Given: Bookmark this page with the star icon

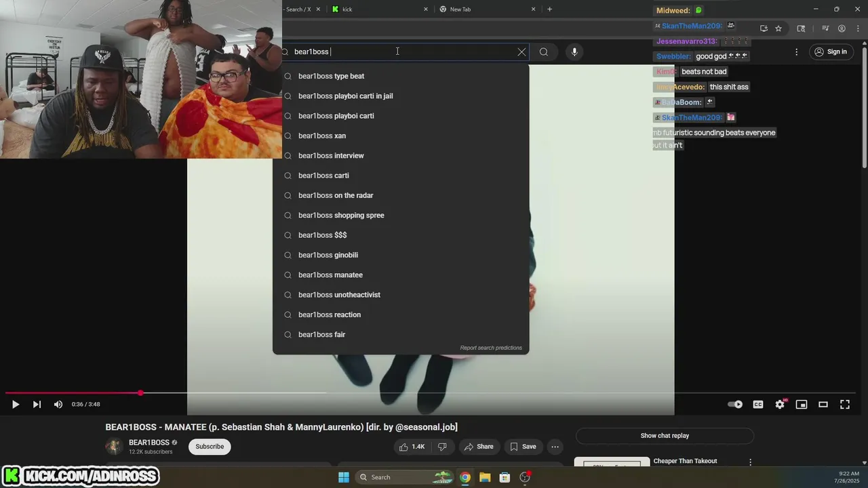Looking at the screenshot, I should pyautogui.click(x=778, y=28).
